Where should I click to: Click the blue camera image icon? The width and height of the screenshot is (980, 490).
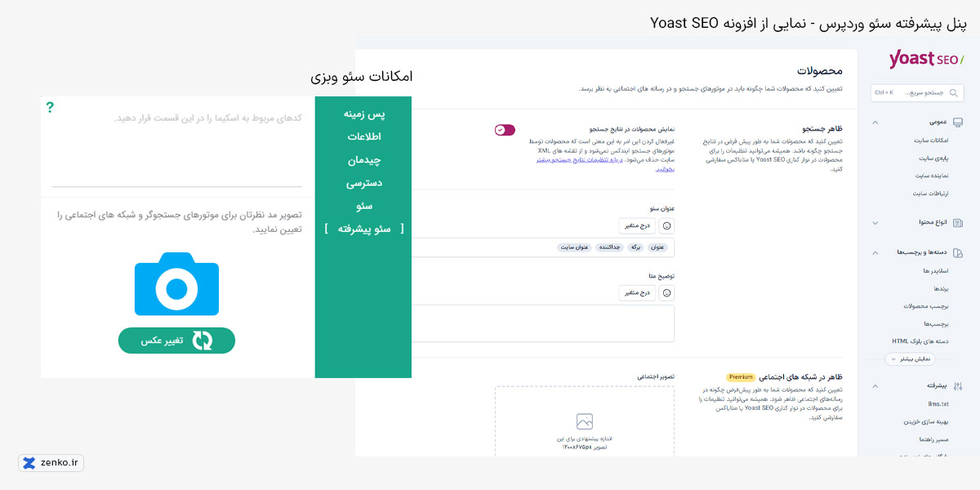176,283
